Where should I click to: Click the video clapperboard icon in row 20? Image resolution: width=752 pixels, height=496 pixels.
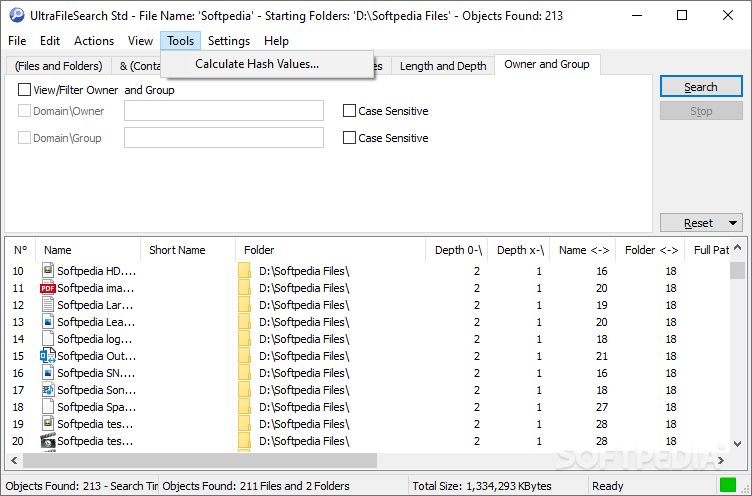click(x=47, y=440)
